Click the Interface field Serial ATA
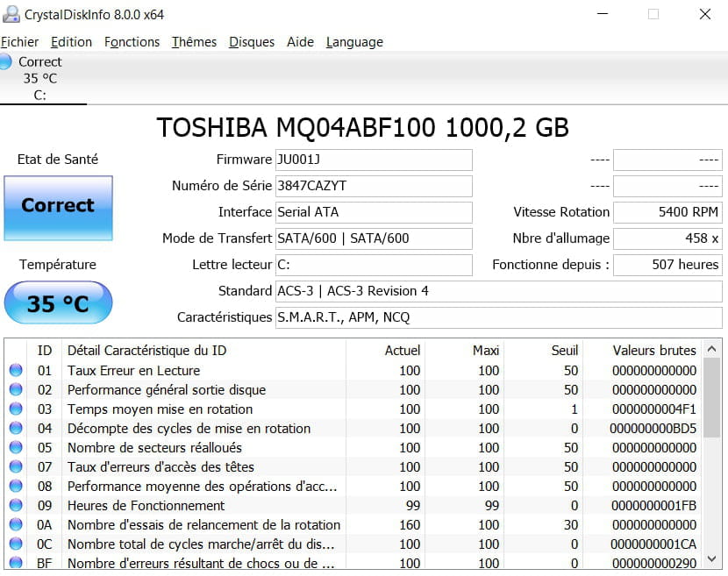The height and width of the screenshot is (576, 728). pyautogui.click(x=374, y=212)
